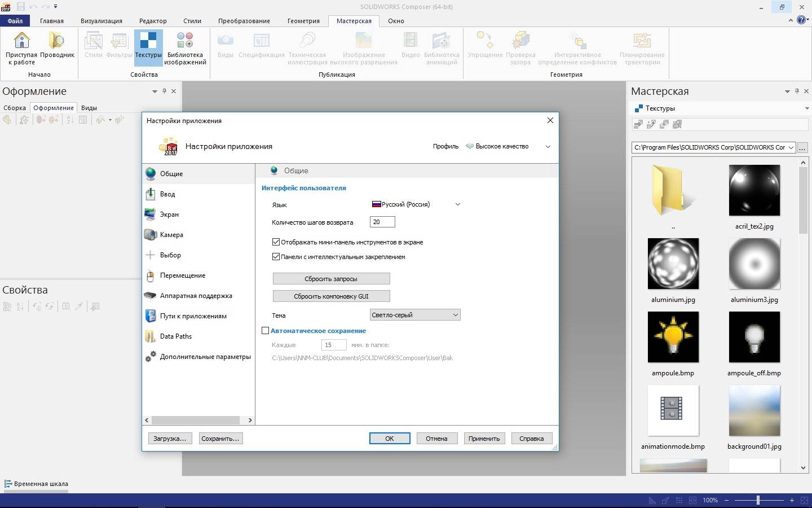Click the status bar zoom slider handle
Screen dimensions: 812x508
758,500
